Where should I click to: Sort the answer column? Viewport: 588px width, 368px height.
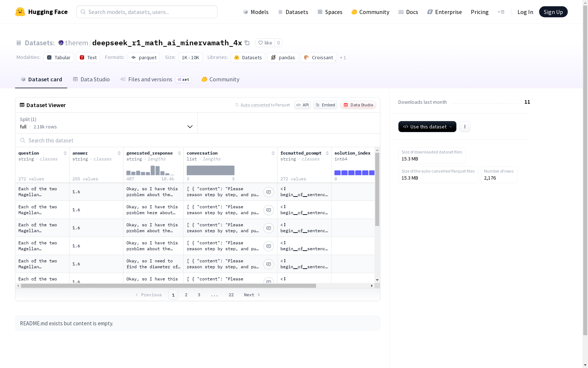tap(119, 153)
